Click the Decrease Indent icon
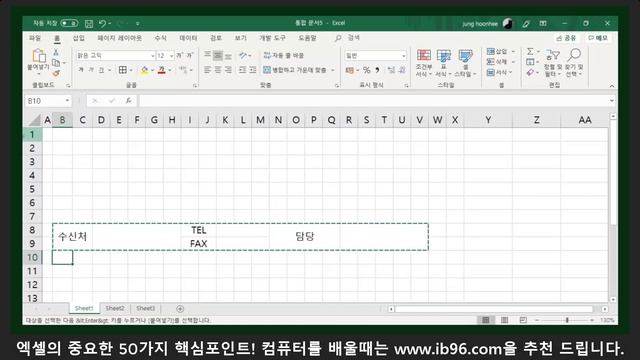Viewport: 640px width, 360px height. coord(242,70)
